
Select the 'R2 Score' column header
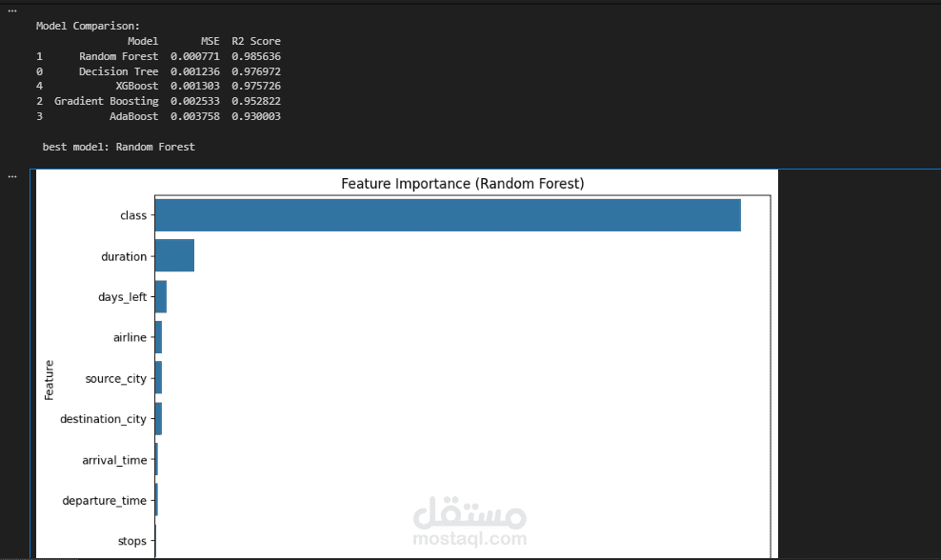tap(256, 41)
